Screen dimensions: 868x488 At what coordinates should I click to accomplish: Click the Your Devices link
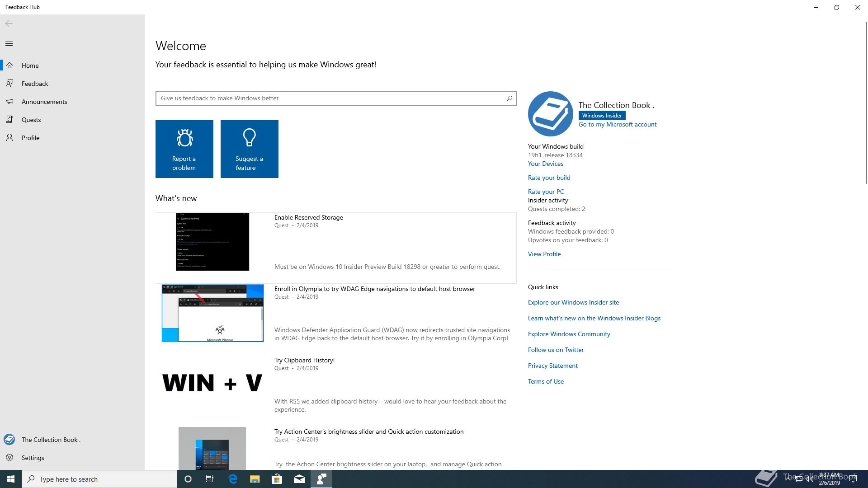click(546, 164)
